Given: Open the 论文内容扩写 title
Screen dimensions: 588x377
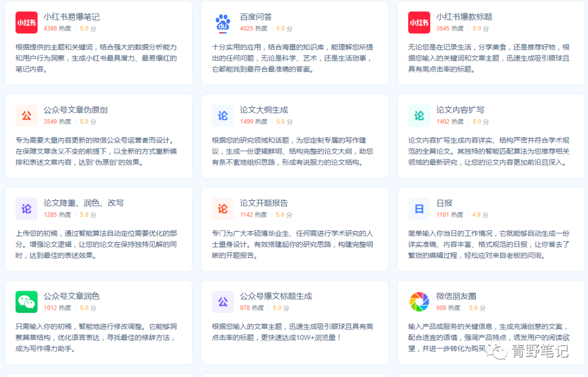Looking at the screenshot, I should [x=460, y=110].
